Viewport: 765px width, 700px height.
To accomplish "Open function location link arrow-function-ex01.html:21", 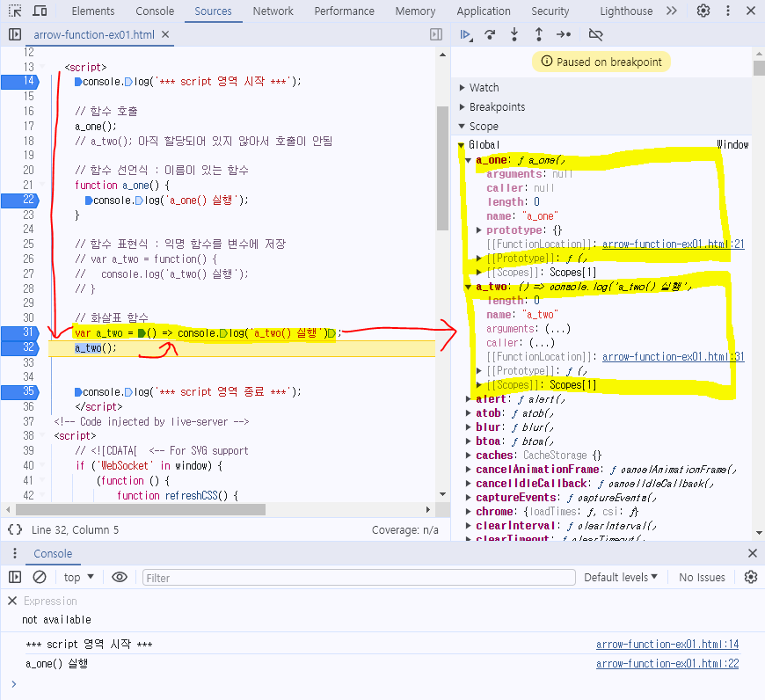I will click(x=674, y=244).
